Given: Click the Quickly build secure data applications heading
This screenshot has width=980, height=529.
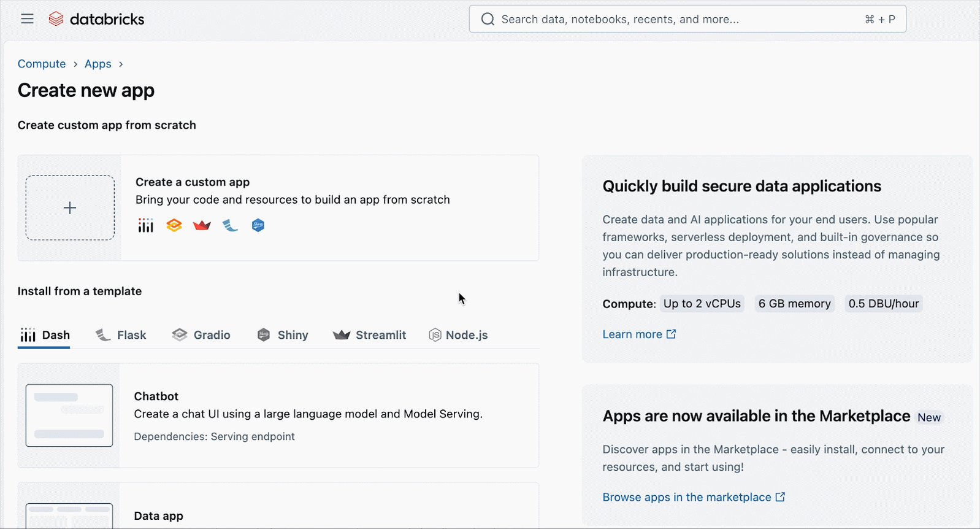Looking at the screenshot, I should (x=741, y=187).
